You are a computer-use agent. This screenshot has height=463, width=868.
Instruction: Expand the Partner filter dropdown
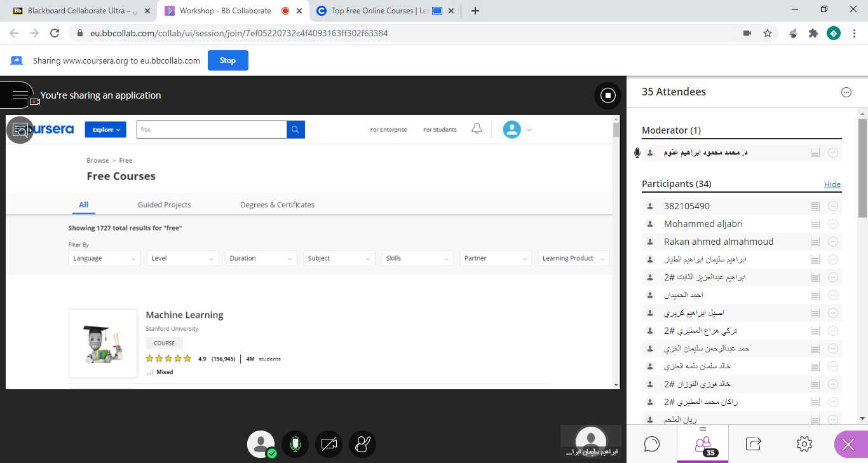(496, 258)
